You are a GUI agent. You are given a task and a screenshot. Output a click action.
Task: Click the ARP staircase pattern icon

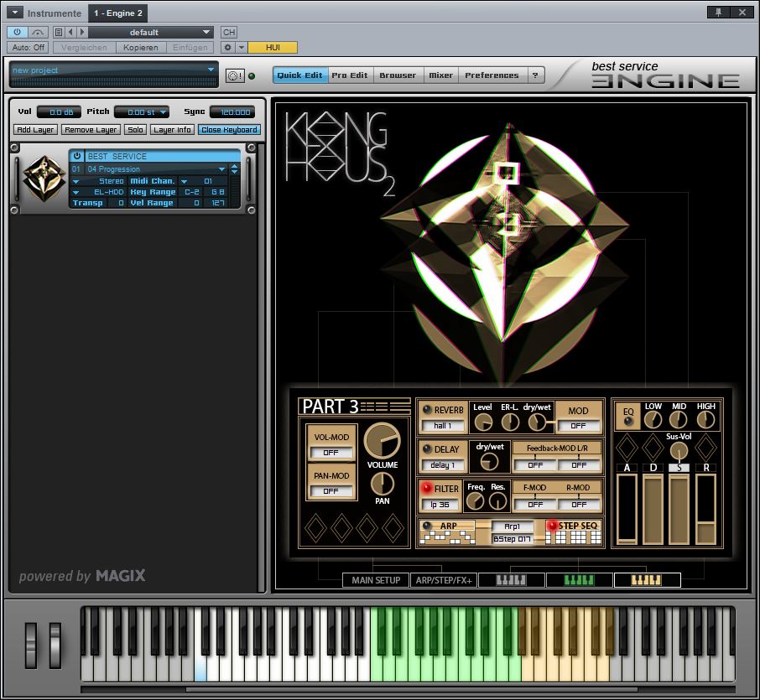[447, 537]
